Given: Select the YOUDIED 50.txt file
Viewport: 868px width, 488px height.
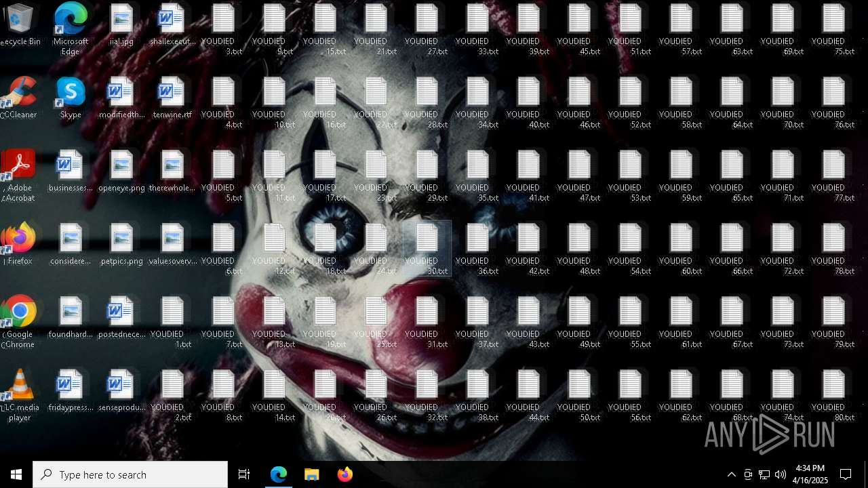Looking at the screenshot, I should pyautogui.click(x=579, y=396).
